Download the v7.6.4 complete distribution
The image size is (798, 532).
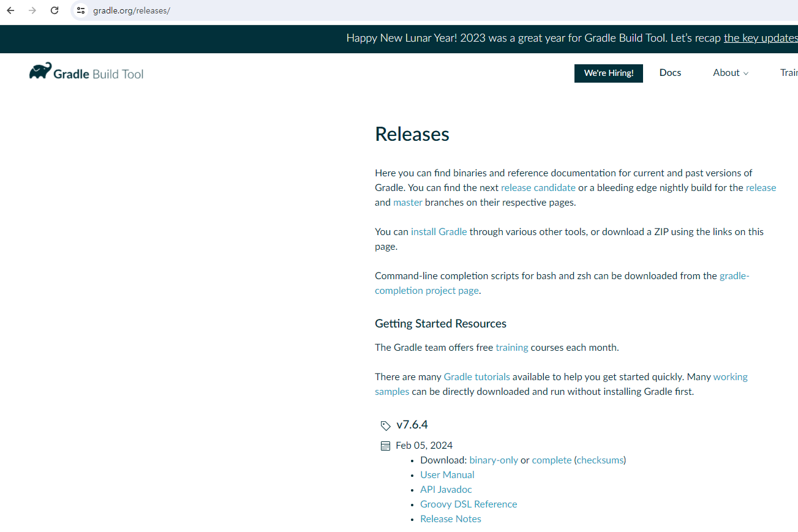(x=552, y=460)
